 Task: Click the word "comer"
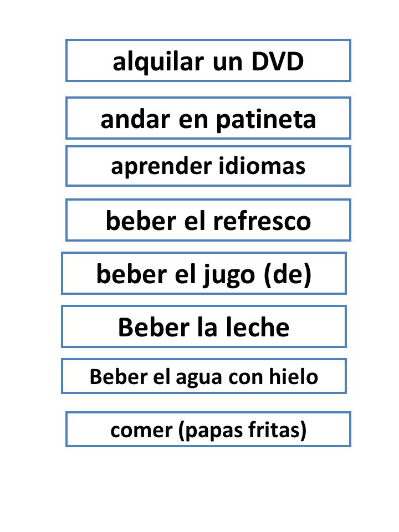(141, 431)
